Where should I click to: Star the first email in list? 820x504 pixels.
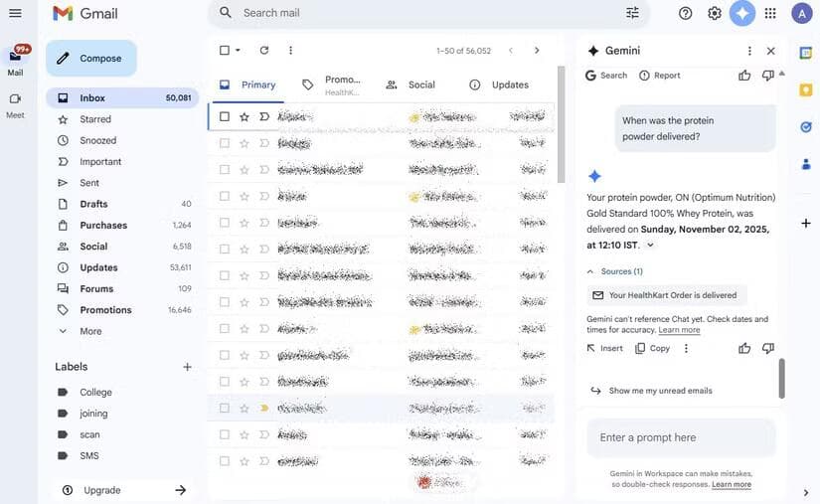tap(245, 116)
